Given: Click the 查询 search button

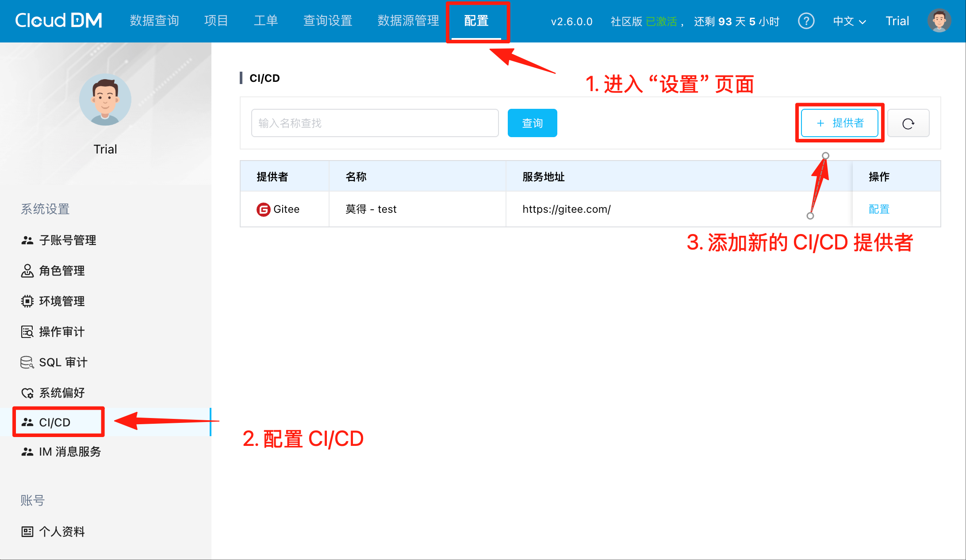Looking at the screenshot, I should 532,123.
